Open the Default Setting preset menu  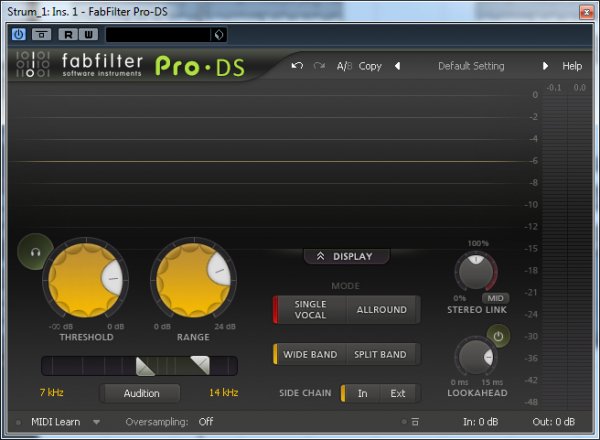click(x=471, y=66)
